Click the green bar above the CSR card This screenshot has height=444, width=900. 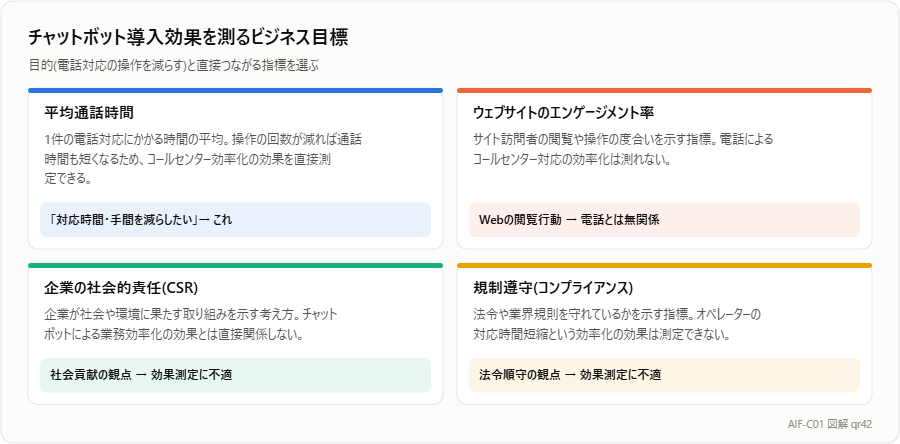coord(235,266)
